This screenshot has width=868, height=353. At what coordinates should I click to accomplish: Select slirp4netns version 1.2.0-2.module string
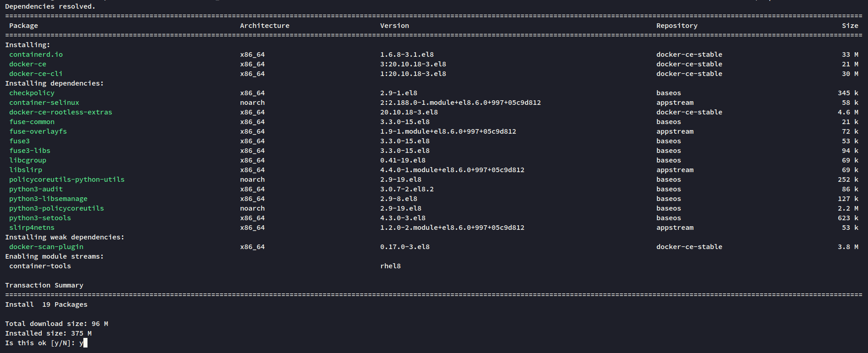453,228
